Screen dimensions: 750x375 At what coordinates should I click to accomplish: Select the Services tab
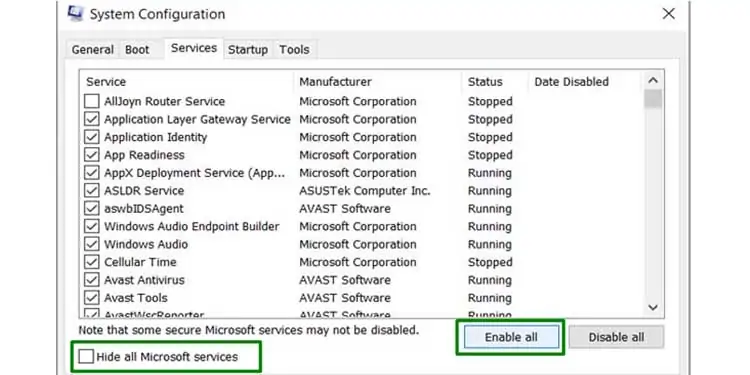[194, 48]
